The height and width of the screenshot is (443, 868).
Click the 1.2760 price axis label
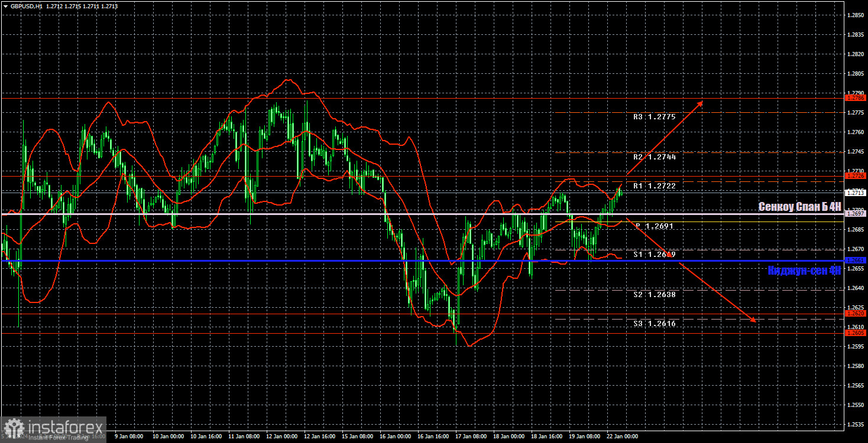[856, 132]
